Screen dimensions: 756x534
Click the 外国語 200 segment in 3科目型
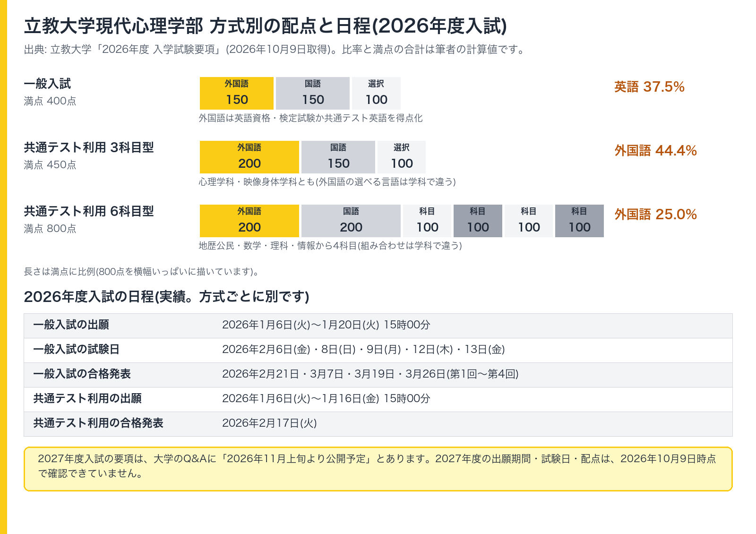coord(249,157)
